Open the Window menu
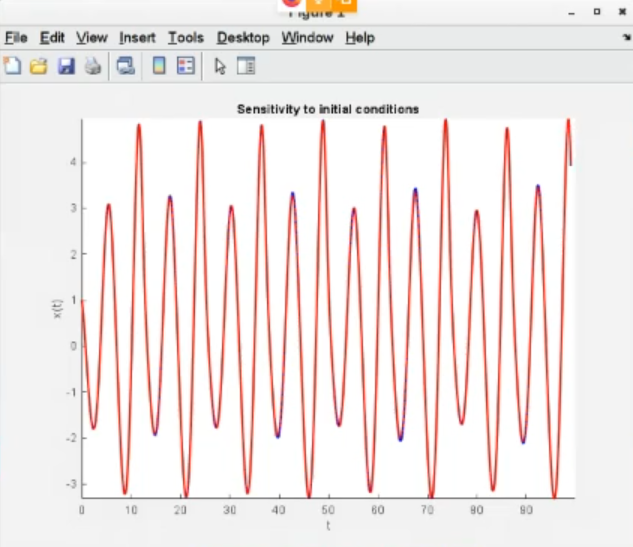Screen dimensions: 633x547 (x=307, y=38)
